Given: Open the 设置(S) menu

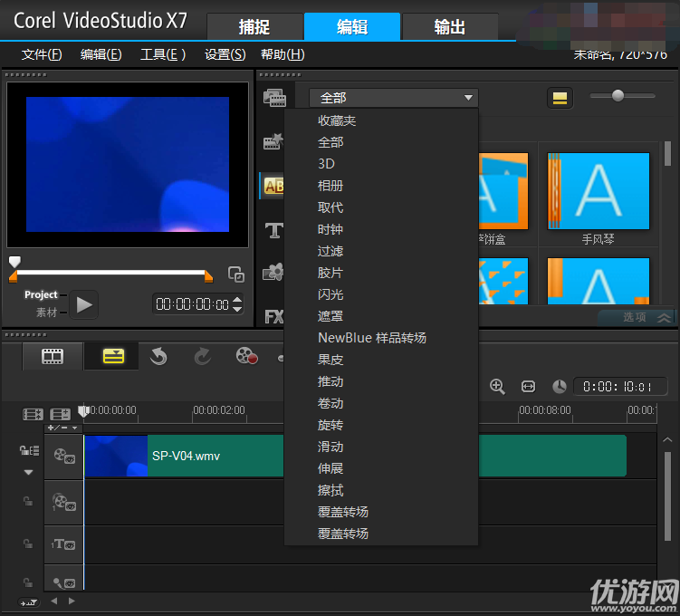Looking at the screenshot, I should 225,54.
